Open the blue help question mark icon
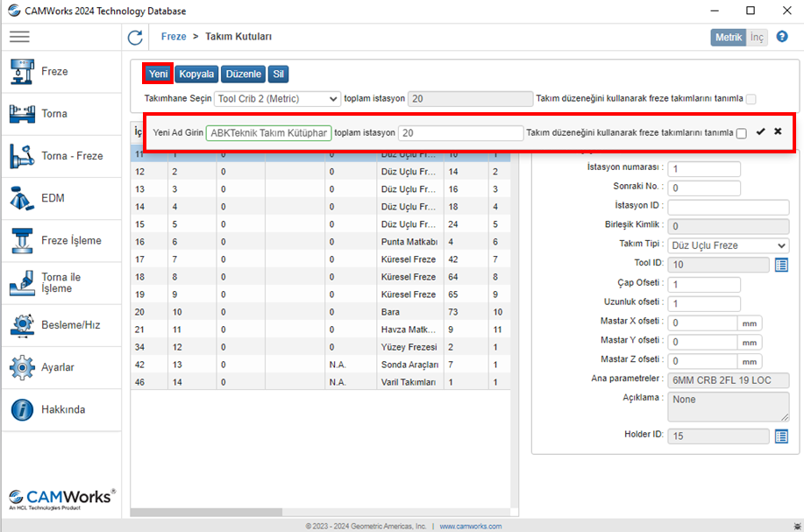This screenshot has height=532, width=804. [782, 37]
